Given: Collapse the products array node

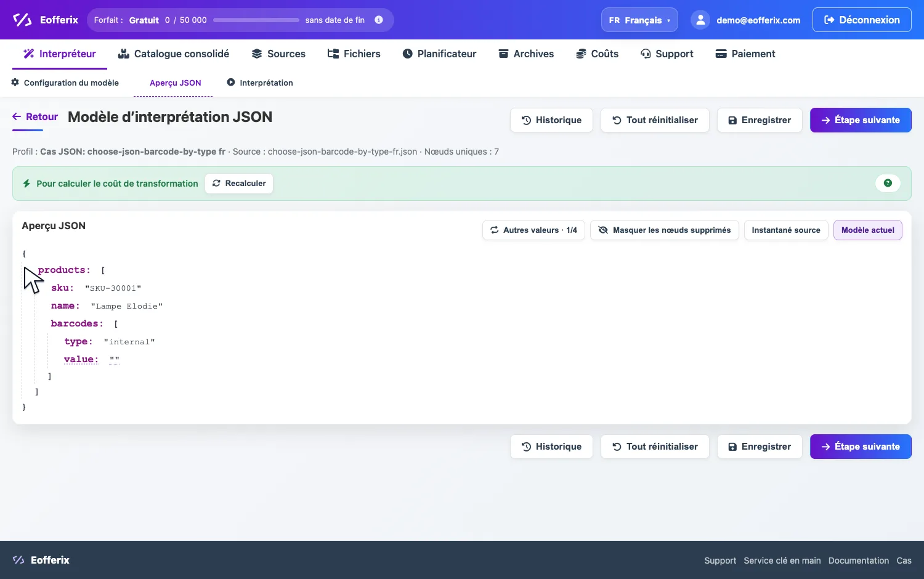Looking at the screenshot, I should (x=64, y=270).
